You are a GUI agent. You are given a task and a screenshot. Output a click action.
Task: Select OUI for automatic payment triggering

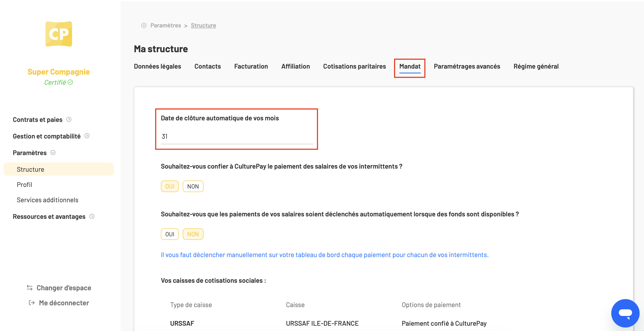[x=170, y=234]
